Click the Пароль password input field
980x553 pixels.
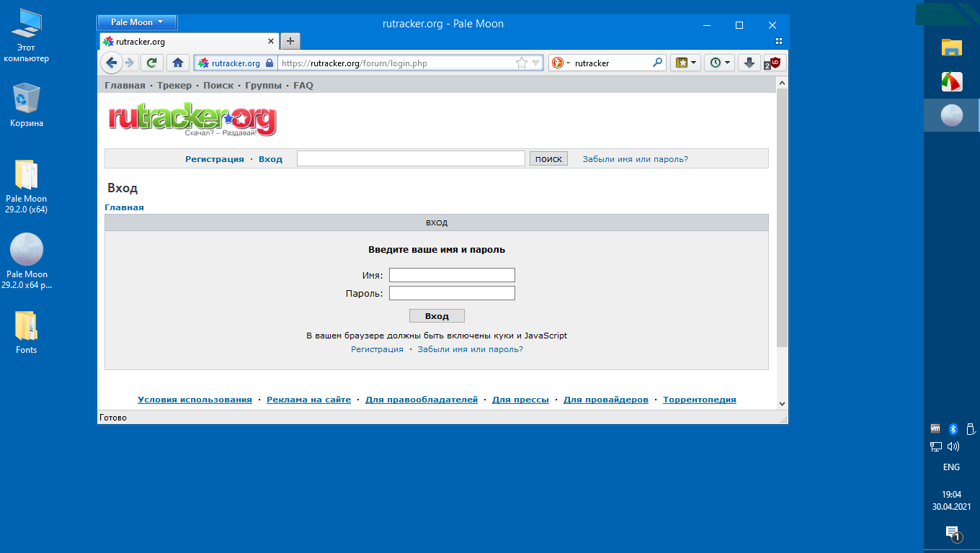click(452, 293)
